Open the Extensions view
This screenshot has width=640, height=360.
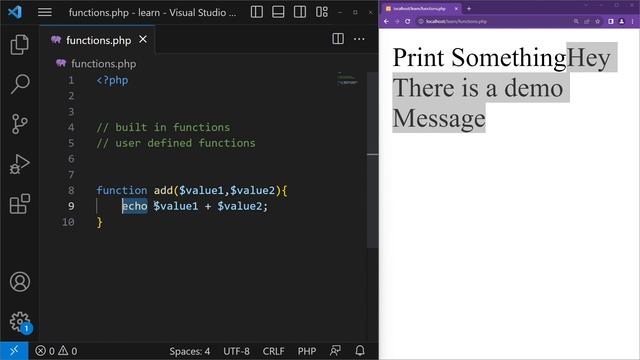click(19, 204)
